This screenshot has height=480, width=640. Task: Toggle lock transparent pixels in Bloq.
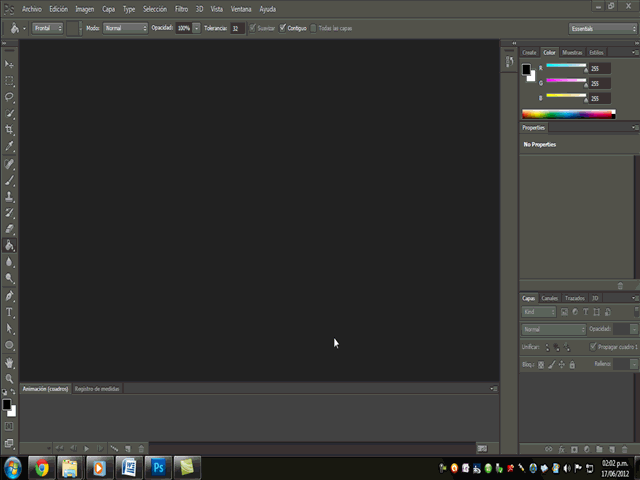coord(541,364)
